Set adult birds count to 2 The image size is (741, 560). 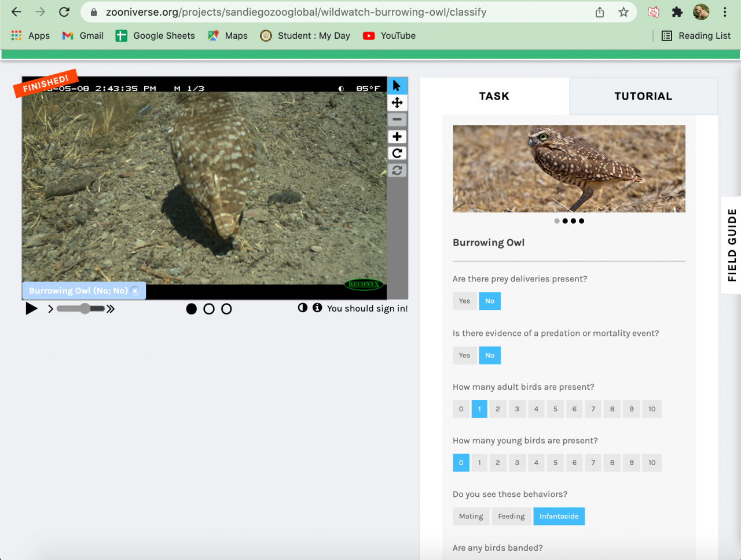click(x=498, y=409)
